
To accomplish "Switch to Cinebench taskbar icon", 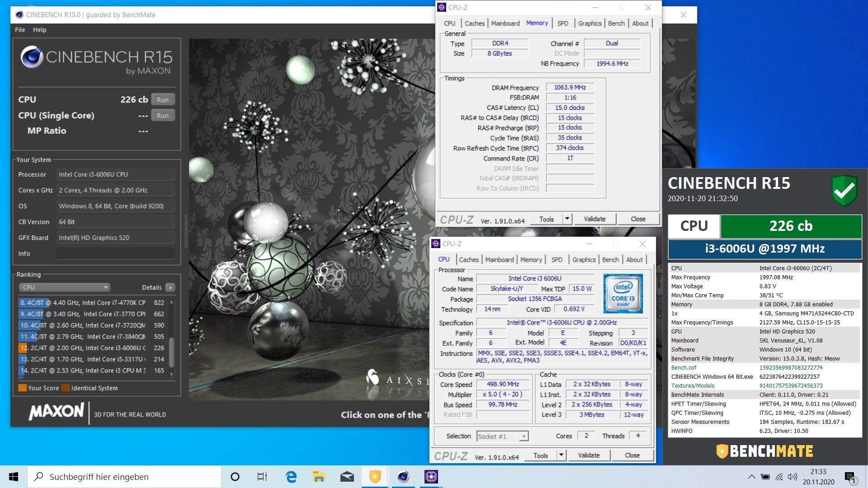I will [403, 477].
